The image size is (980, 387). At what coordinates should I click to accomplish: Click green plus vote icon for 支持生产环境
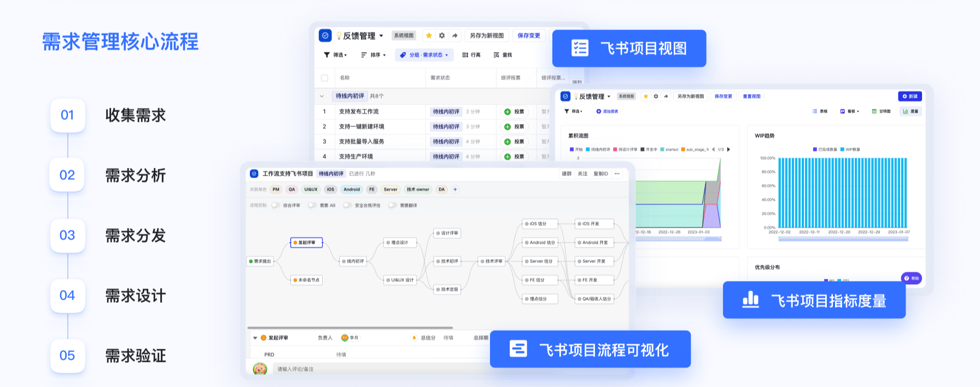[x=507, y=156]
